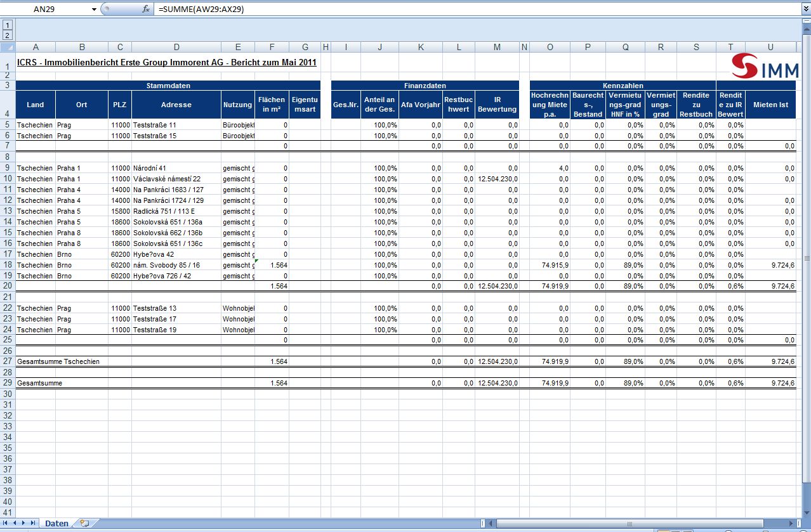Viewport: 811px width, 532px height.
Task: Select column U header
Action: 770,47
